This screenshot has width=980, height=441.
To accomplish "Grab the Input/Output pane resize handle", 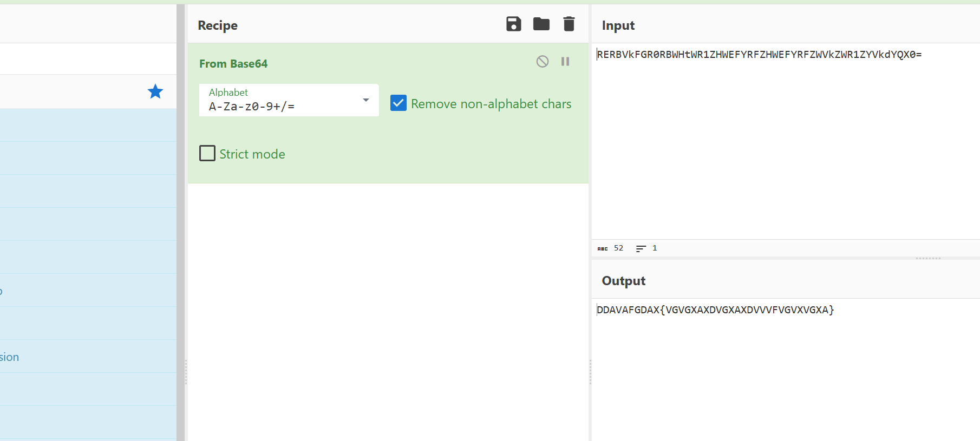I will point(928,258).
